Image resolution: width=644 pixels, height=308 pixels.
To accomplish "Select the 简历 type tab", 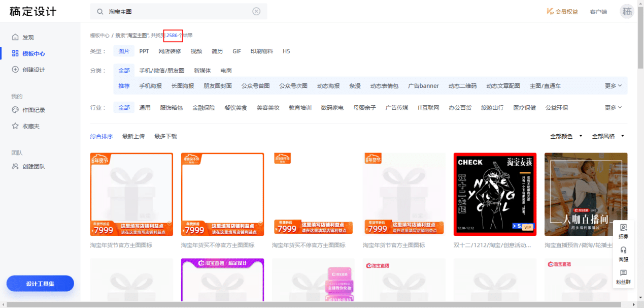I will tap(217, 51).
